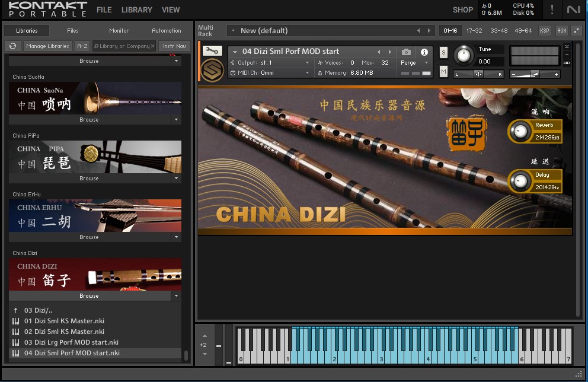Open instrument name dropdown arrow
588x382 pixels.
click(x=235, y=52)
